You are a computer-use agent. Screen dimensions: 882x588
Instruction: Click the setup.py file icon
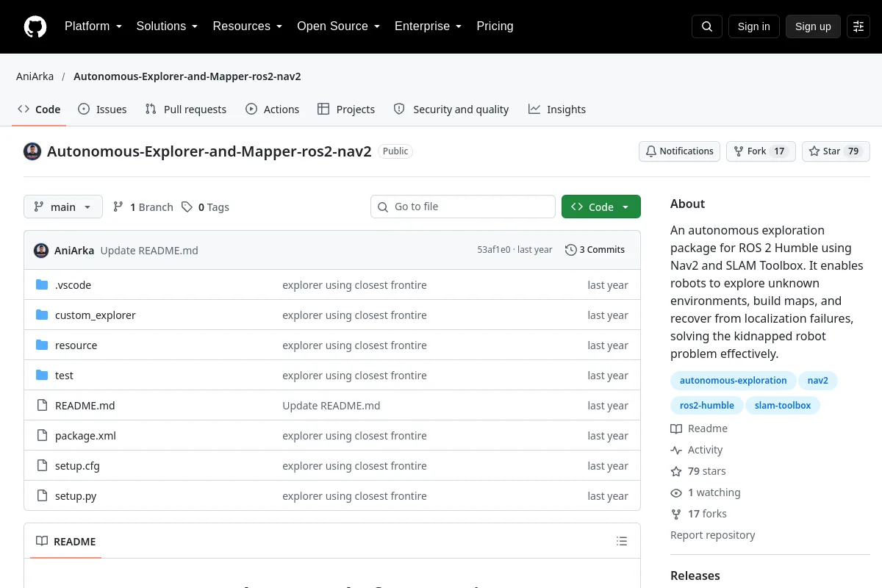[x=42, y=496]
